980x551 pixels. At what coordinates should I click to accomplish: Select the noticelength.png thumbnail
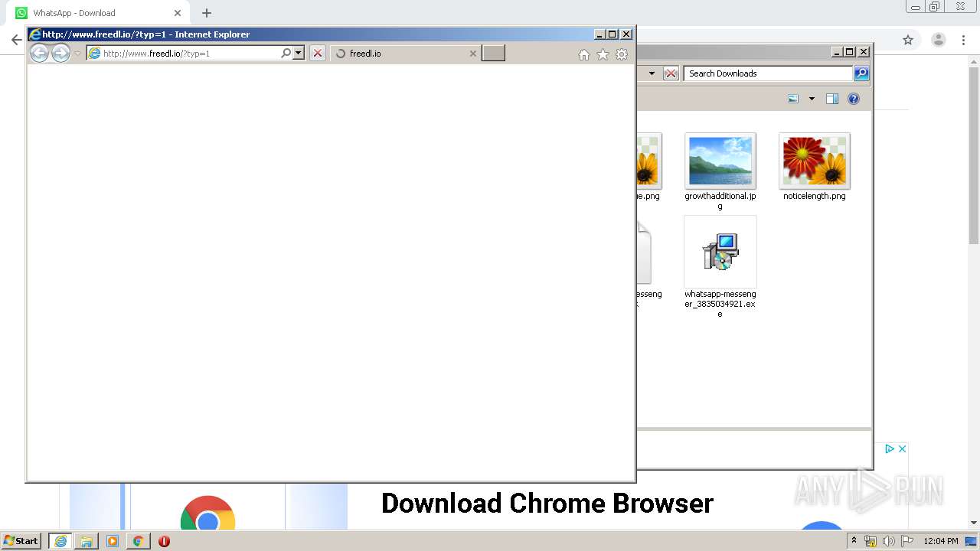815,161
